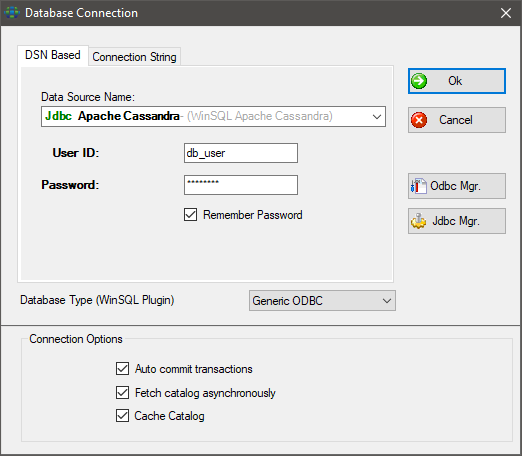Disable Auto commit transactions
Viewport: 522px width, 456px height.
[122, 369]
